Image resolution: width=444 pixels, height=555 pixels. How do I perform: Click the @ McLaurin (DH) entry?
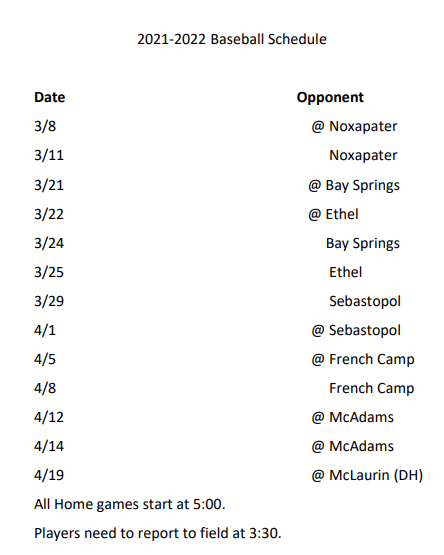tap(368, 475)
